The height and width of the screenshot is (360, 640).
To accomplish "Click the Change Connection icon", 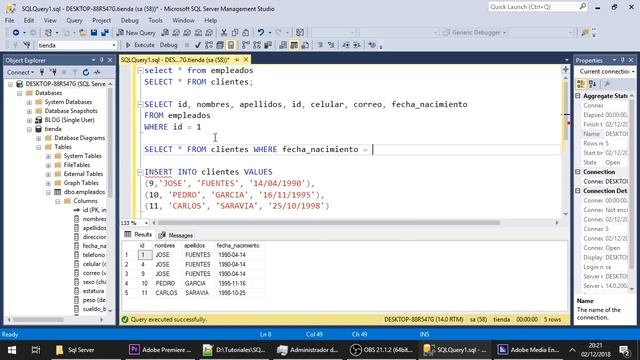I will coord(27,45).
